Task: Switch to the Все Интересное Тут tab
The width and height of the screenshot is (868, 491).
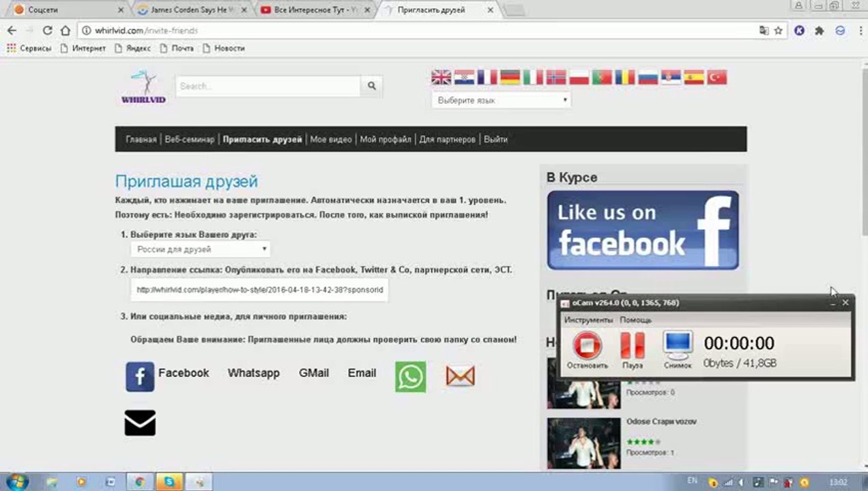Action: coord(314,10)
